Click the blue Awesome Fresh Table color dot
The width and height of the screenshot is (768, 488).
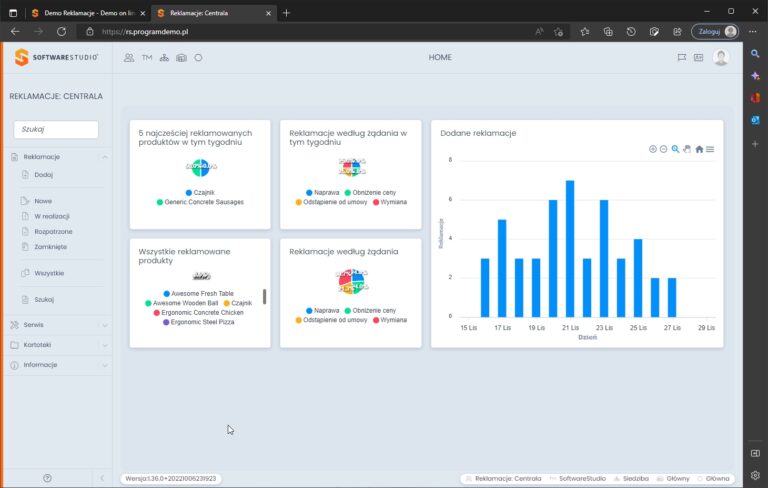point(167,293)
